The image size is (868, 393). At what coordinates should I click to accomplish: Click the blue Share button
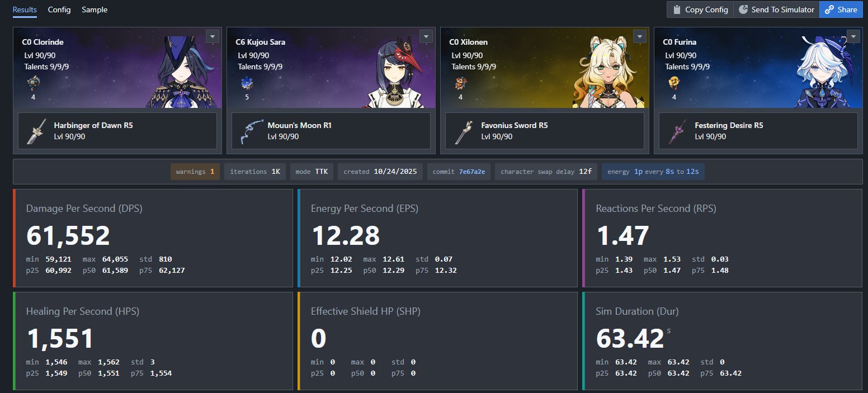[841, 10]
